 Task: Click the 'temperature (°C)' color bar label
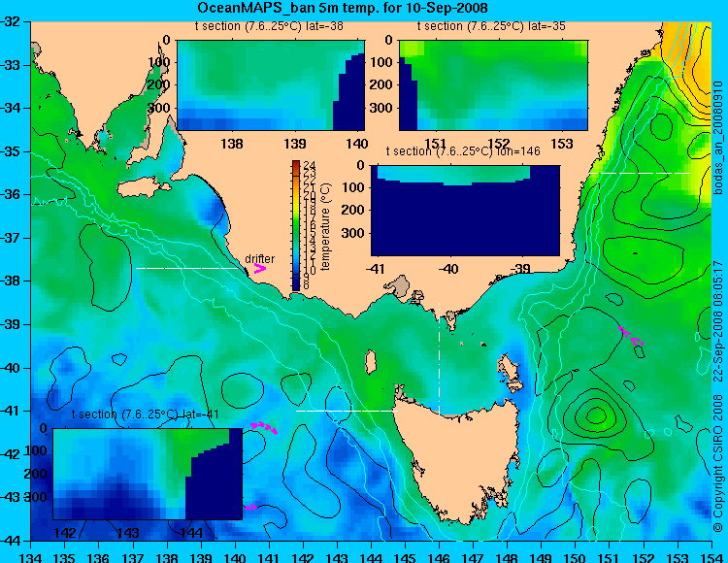coord(325,226)
